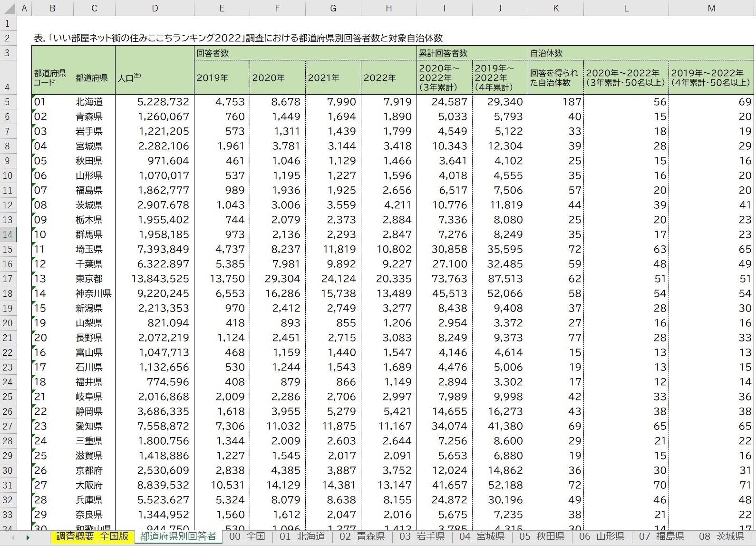The width and height of the screenshot is (756, 546).
Task: Select row 17 header for 東京都
Action: 8,279
